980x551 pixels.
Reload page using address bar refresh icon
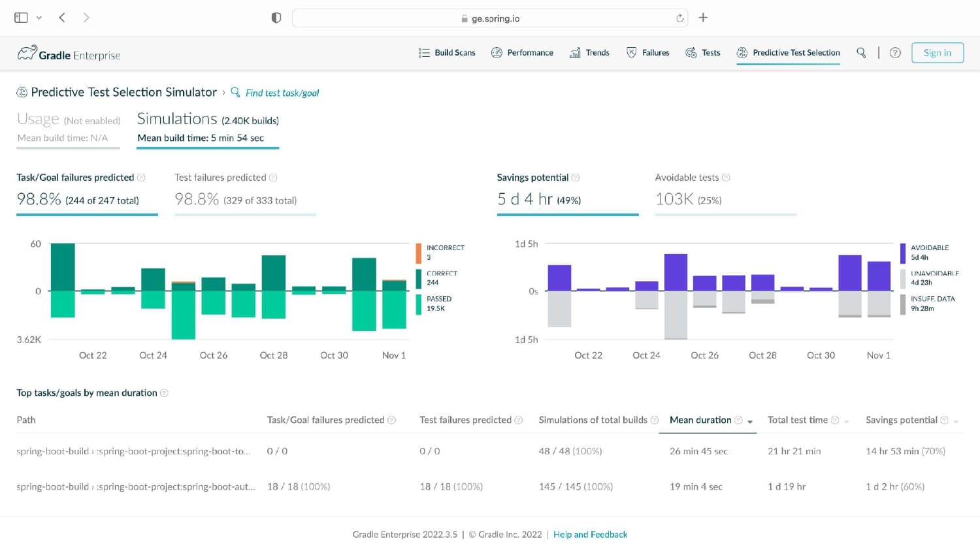680,18
